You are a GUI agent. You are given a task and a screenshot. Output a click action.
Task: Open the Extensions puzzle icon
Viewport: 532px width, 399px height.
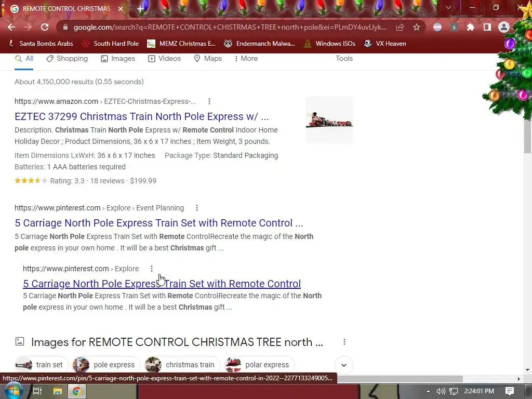click(471, 27)
